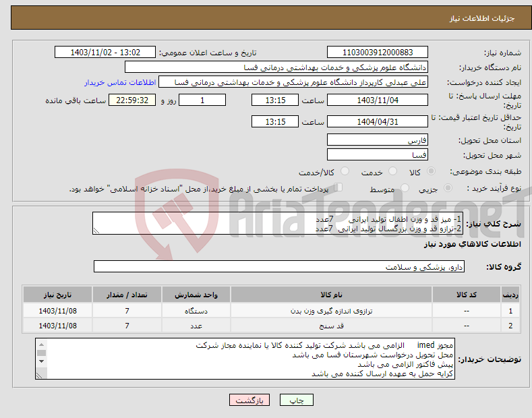Open the اطلاعات تماس خریدار link
Screen dimensions: 532x418
pyautogui.click(x=120, y=82)
